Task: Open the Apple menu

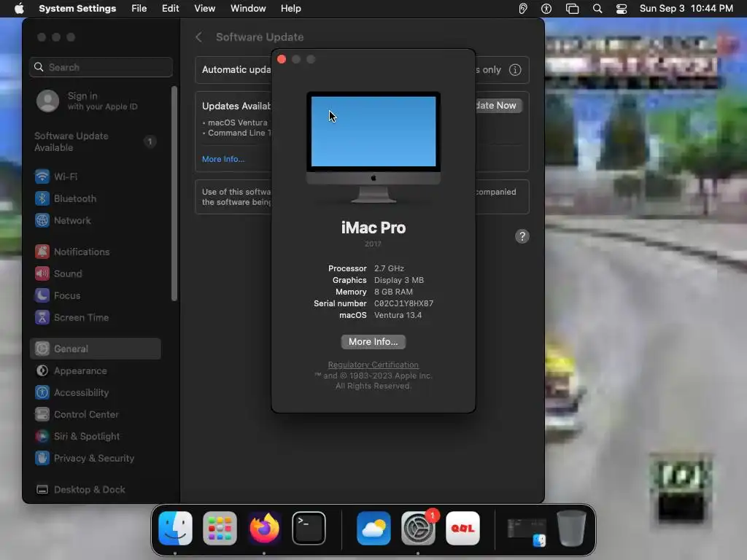Action: 19,9
